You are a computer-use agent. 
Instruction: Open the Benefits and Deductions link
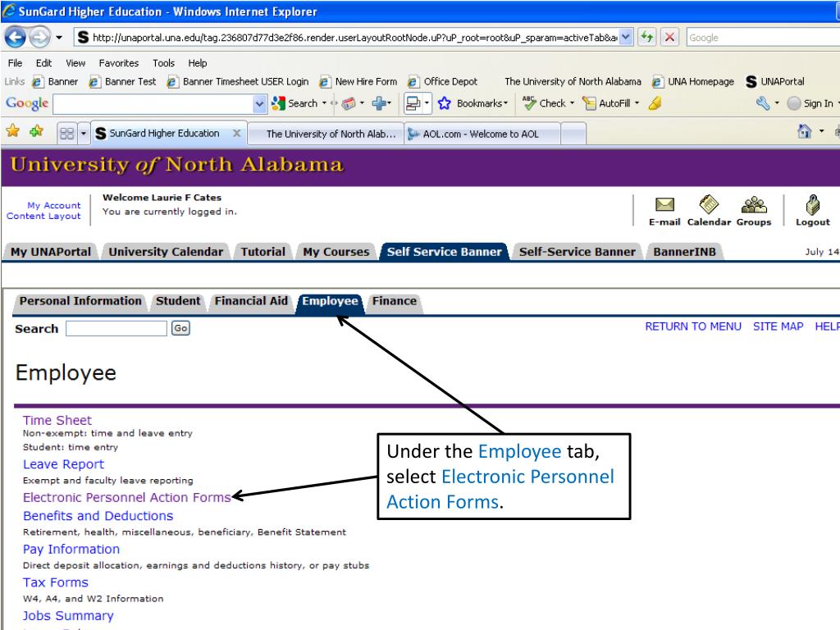click(98, 516)
